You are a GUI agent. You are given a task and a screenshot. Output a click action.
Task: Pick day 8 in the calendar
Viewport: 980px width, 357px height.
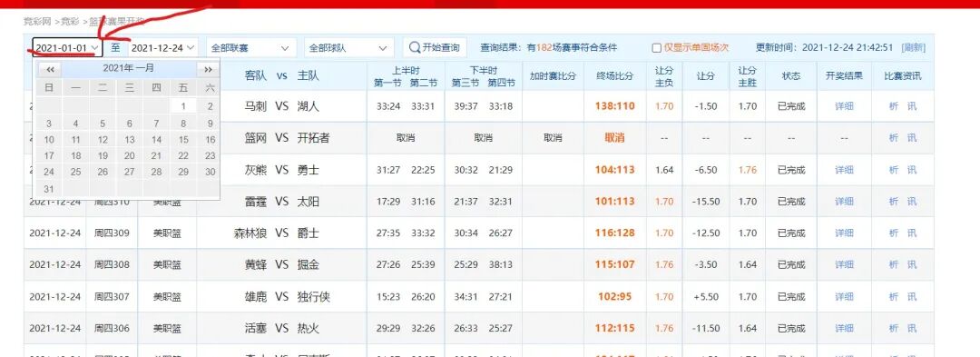point(183,124)
